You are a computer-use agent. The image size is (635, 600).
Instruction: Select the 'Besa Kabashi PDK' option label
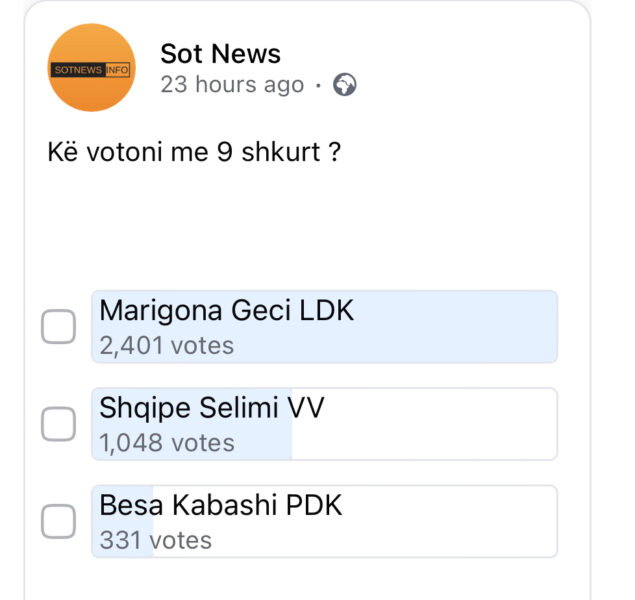(220, 505)
